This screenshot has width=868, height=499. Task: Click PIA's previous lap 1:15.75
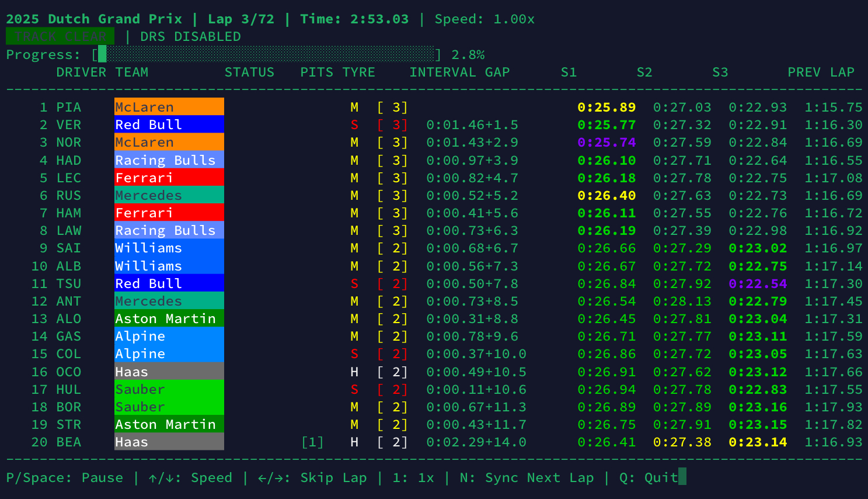click(834, 107)
